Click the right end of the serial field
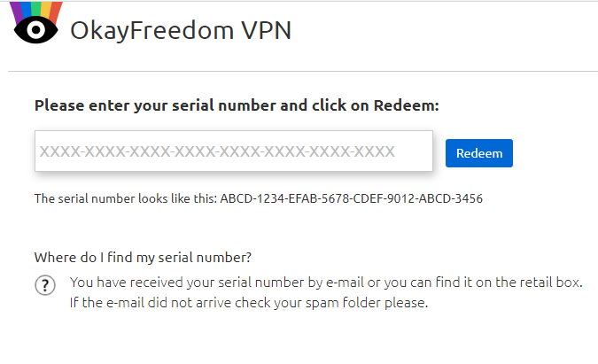 [x=421, y=151]
